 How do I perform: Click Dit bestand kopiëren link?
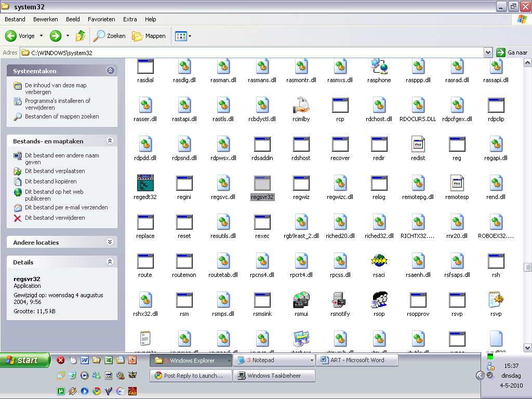coord(50,181)
